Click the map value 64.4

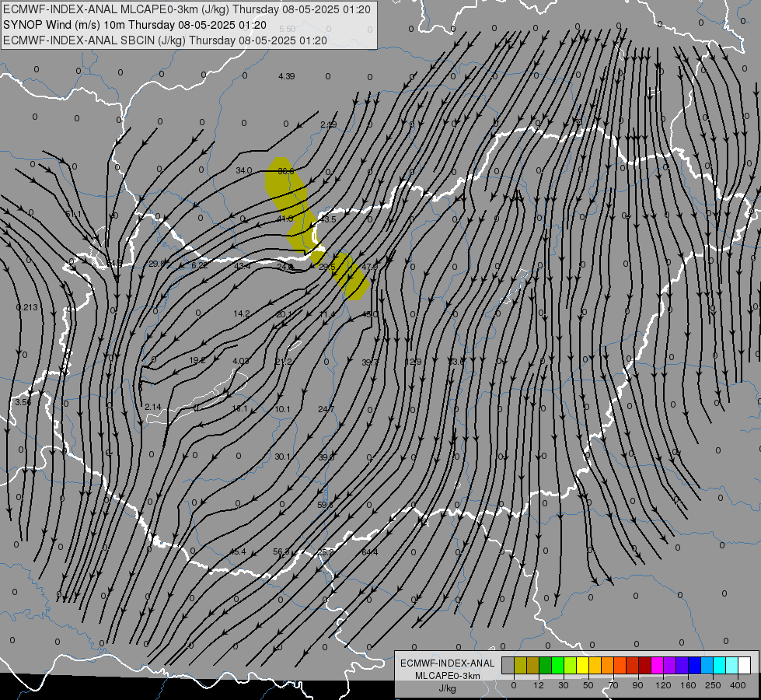[x=369, y=552]
